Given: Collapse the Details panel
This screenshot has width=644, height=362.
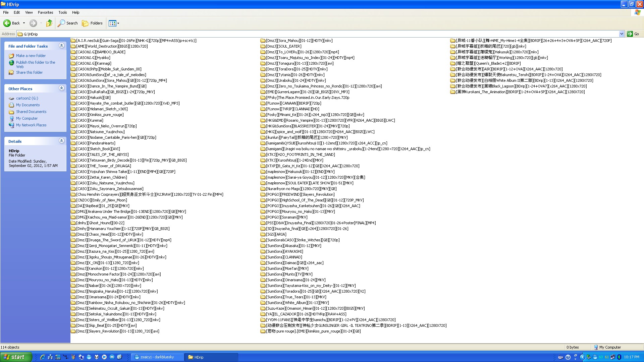Looking at the screenshot, I should point(61,141).
